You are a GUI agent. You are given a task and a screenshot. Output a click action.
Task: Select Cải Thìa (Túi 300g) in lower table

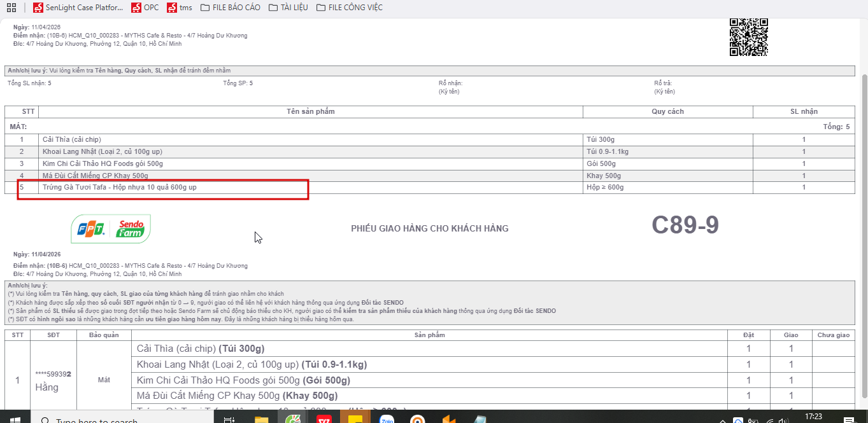pos(201,349)
